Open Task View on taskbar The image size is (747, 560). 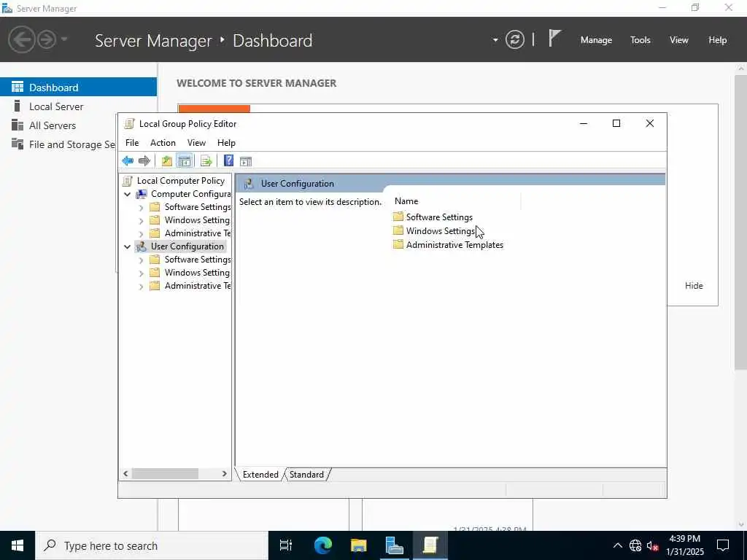(x=286, y=545)
